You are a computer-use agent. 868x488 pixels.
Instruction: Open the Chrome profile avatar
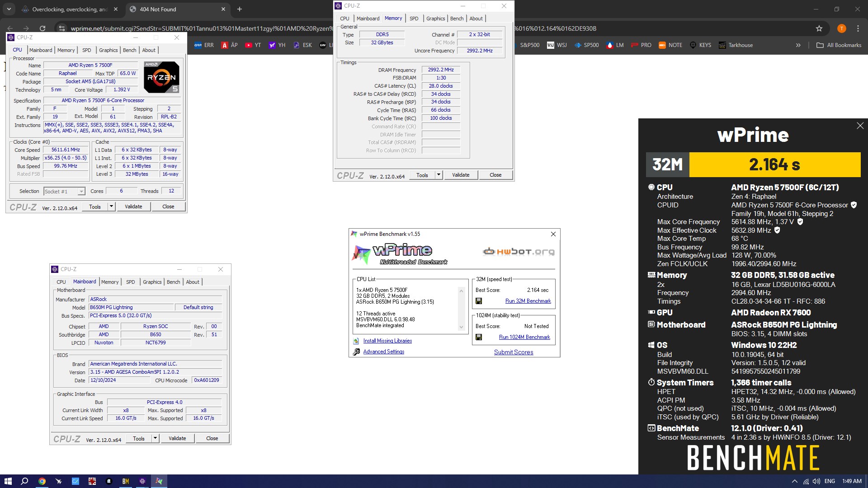pyautogui.click(x=841, y=28)
